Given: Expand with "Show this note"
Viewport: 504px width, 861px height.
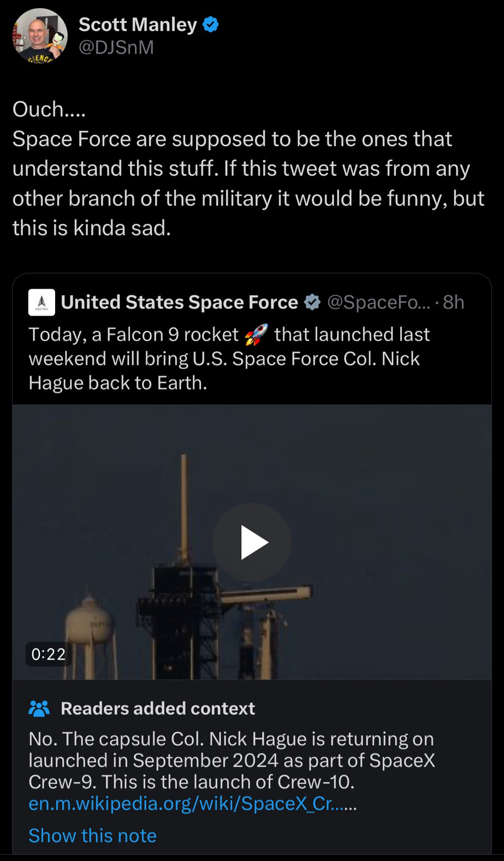Looking at the screenshot, I should pyautogui.click(x=92, y=835).
